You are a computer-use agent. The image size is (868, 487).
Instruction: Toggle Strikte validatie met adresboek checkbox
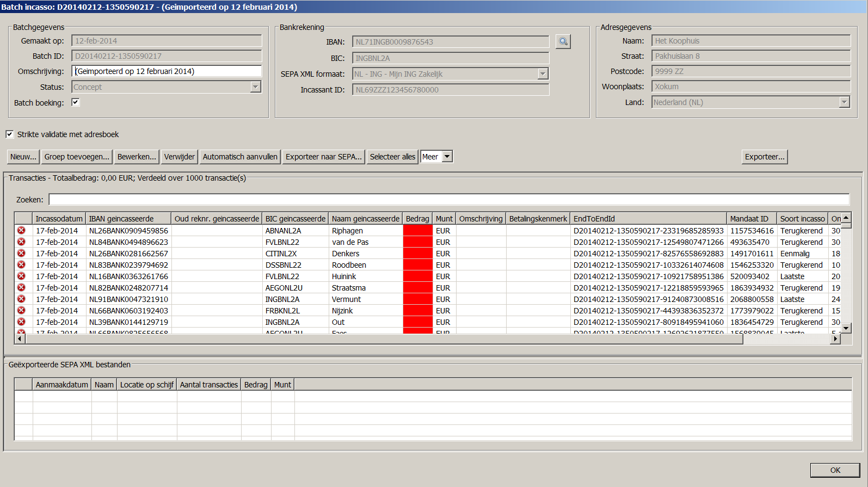(x=10, y=134)
